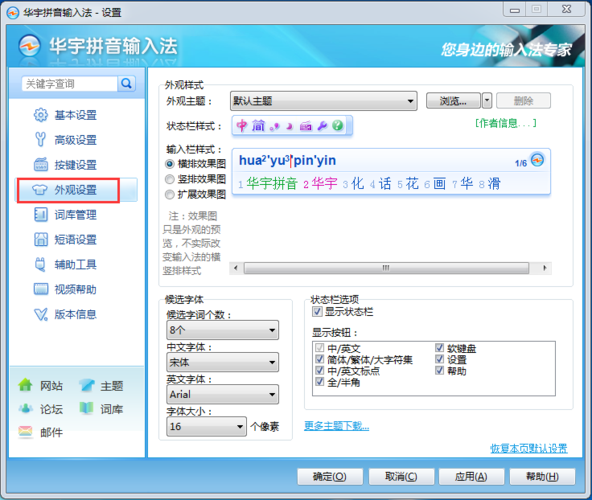The image size is (592, 500).
Task: Toggle 设置 button checkbox
Action: [x=439, y=359]
